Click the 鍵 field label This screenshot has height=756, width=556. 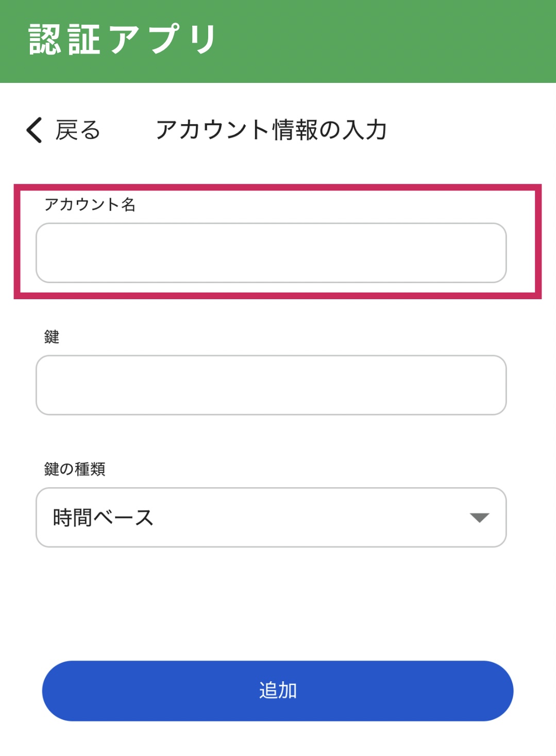click(x=52, y=337)
